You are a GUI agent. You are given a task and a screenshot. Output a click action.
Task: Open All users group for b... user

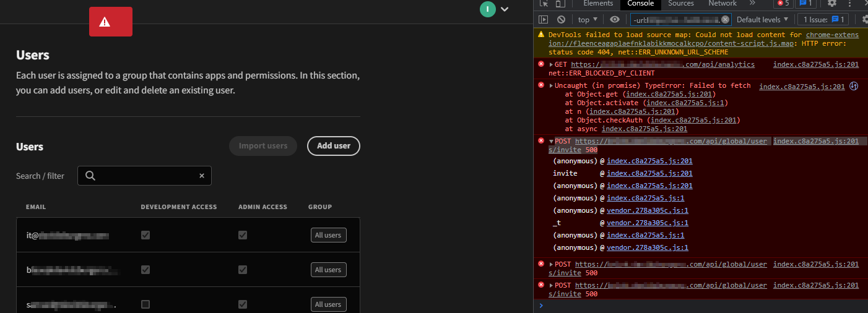[x=328, y=270]
